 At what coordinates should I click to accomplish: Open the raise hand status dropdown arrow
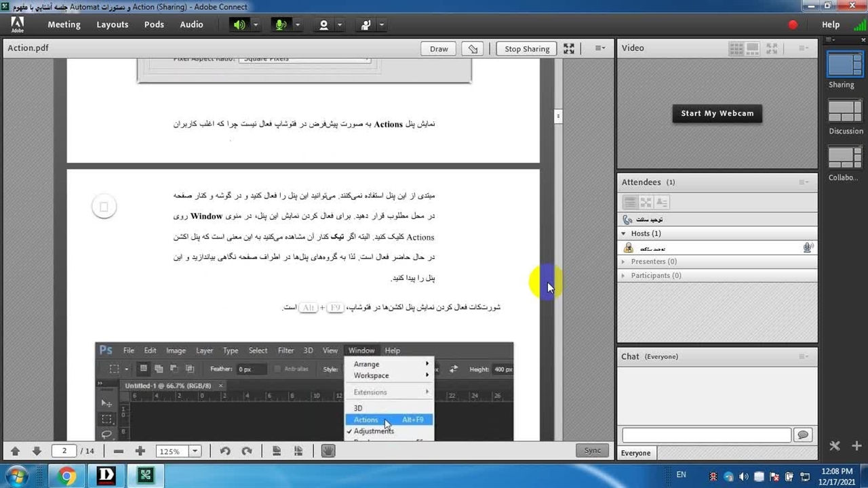(382, 25)
